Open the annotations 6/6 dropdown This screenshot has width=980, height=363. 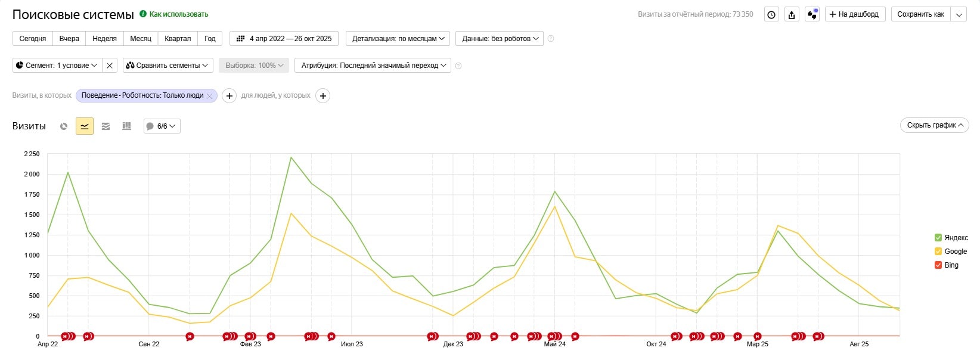click(162, 126)
